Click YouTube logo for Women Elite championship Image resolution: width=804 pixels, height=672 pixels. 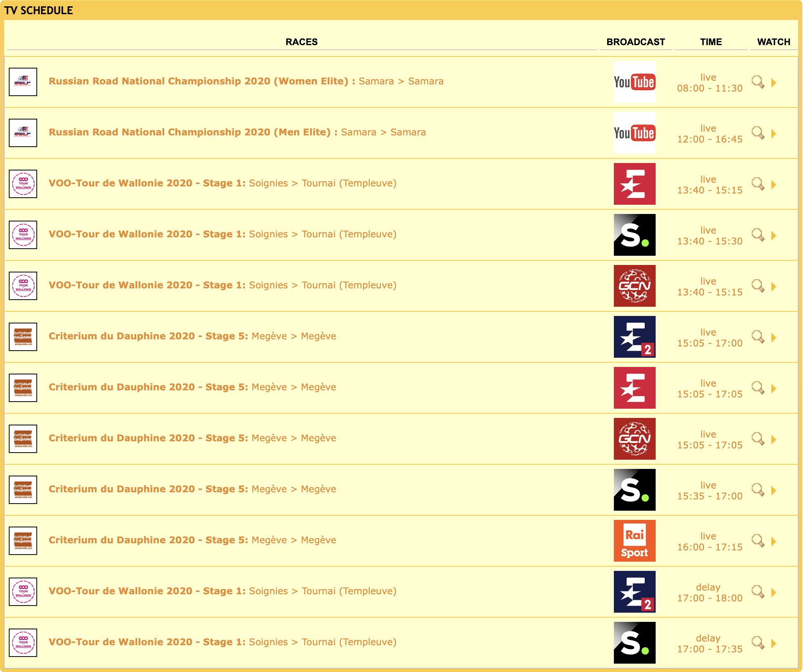pos(634,82)
